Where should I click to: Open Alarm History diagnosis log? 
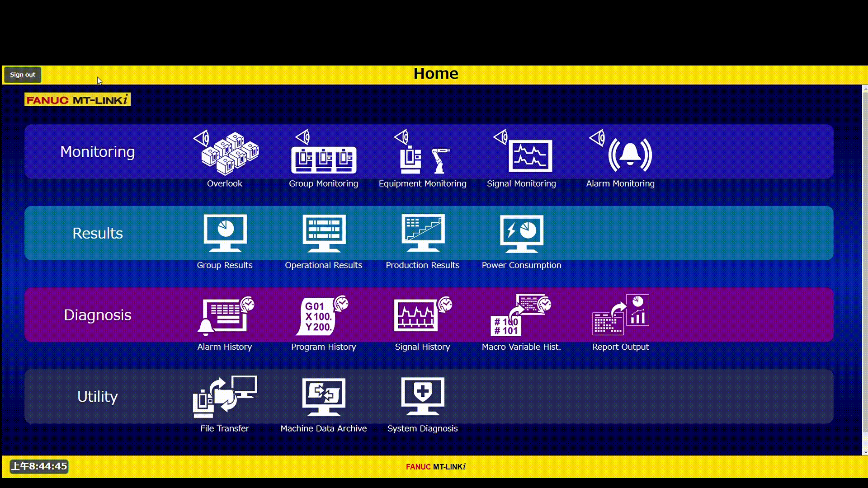point(225,322)
